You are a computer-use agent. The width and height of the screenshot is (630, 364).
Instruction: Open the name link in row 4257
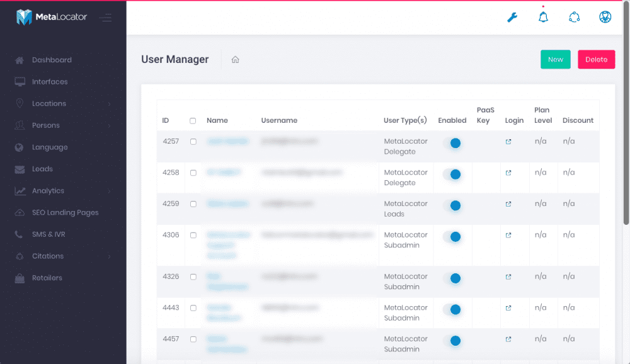[228, 141]
